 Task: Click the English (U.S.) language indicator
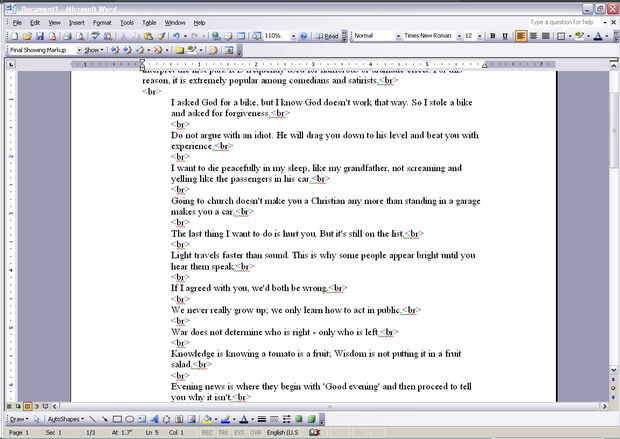tap(282, 433)
